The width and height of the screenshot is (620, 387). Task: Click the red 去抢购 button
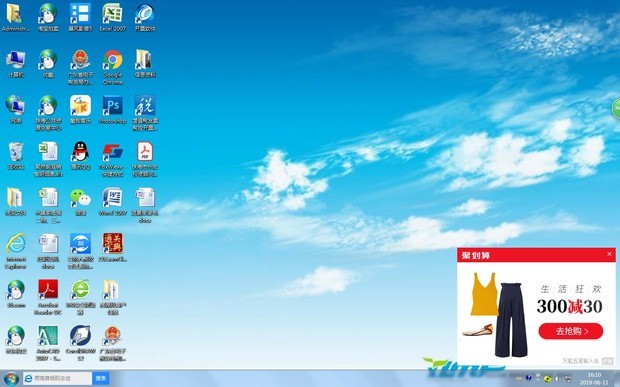571,331
